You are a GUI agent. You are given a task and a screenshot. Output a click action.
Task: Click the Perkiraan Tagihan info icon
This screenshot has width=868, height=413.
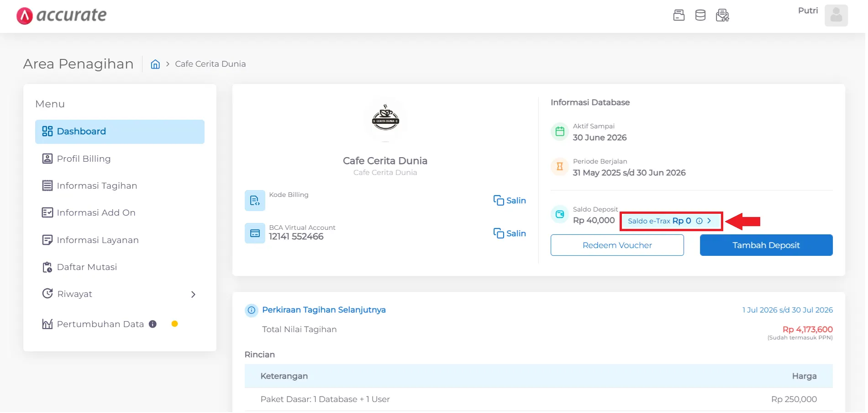(x=251, y=310)
